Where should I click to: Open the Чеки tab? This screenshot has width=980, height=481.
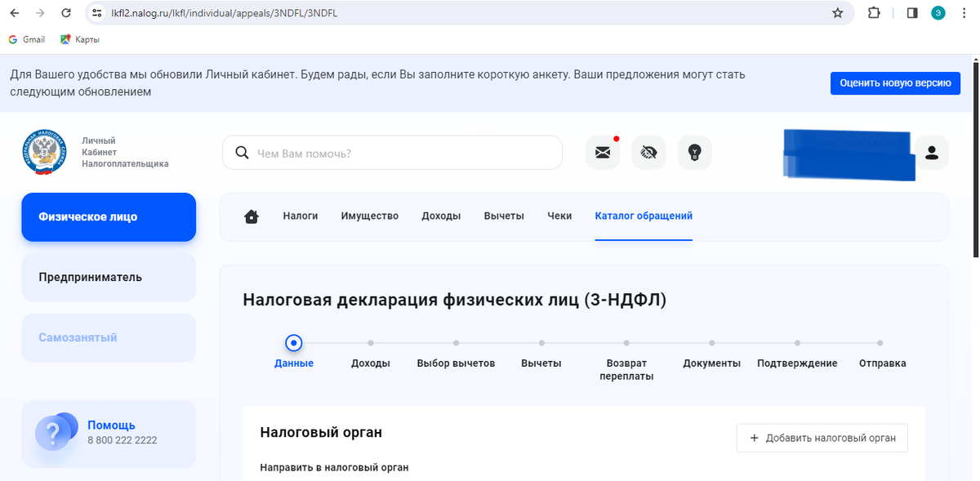(x=559, y=216)
